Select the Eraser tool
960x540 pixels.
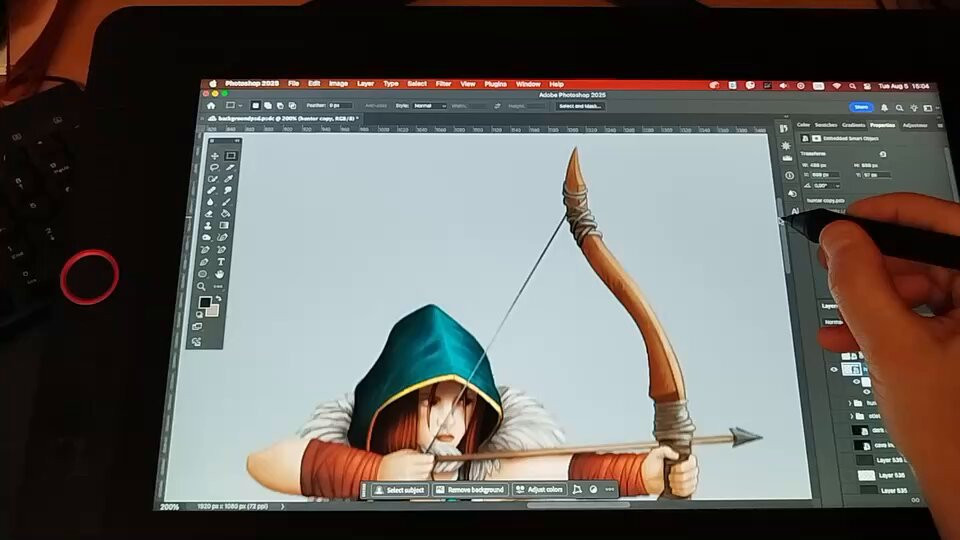(209, 214)
